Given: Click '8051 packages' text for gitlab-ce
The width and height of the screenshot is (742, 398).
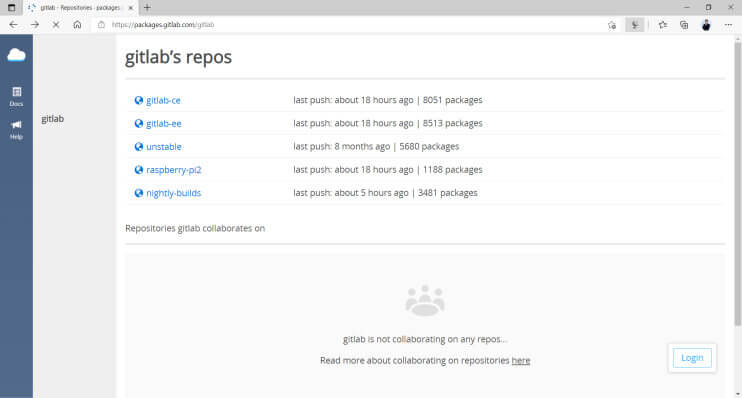Looking at the screenshot, I should pos(452,100).
